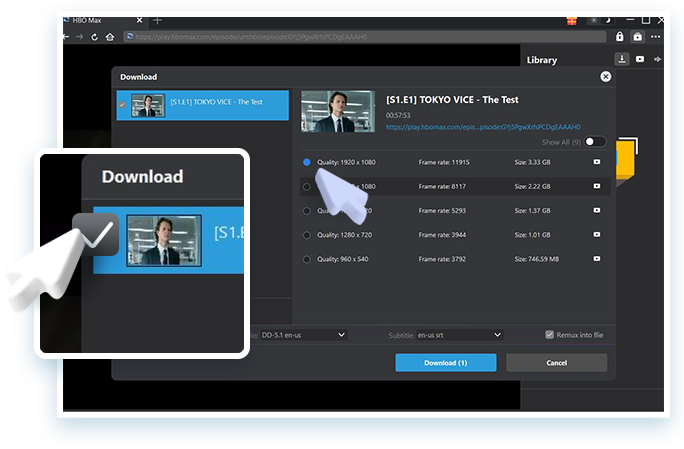Reload the page with refresh icon
This screenshot has height=449, width=684.
94,37
